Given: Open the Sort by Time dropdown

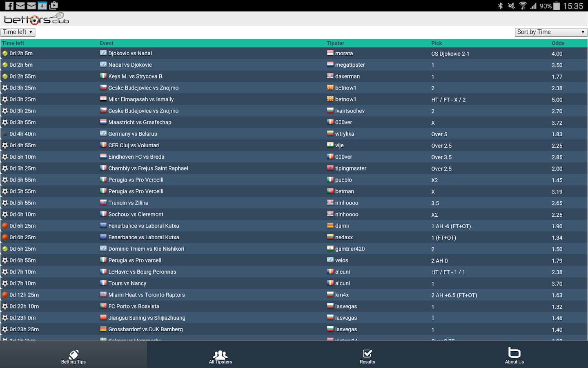Looking at the screenshot, I should 551,32.
